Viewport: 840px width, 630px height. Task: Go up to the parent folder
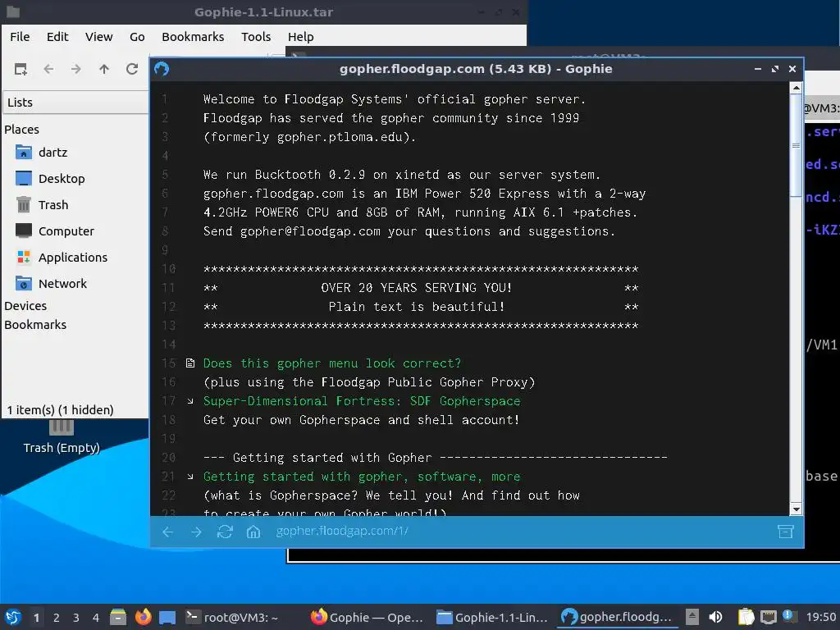(104, 69)
